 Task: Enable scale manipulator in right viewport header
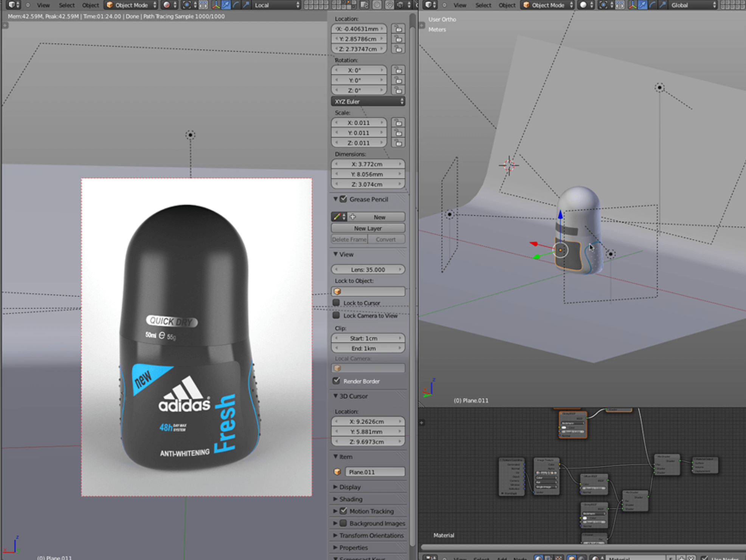[663, 5]
